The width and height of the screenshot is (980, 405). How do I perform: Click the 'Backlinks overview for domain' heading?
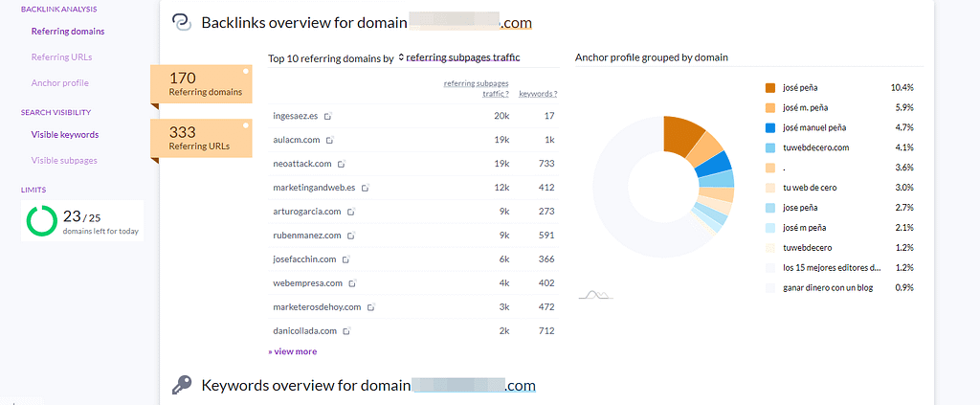303,23
